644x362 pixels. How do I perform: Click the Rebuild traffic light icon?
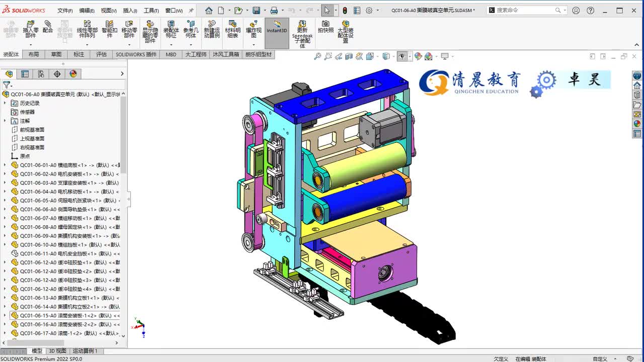[345, 10]
